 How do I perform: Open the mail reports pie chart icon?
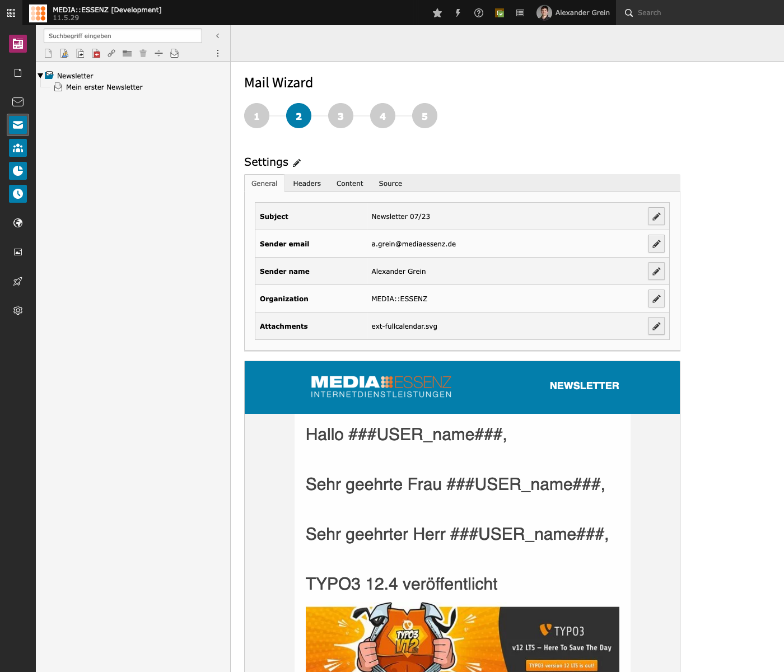click(x=18, y=171)
